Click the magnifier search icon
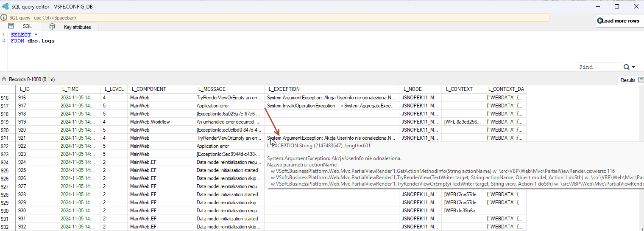 pos(626,67)
